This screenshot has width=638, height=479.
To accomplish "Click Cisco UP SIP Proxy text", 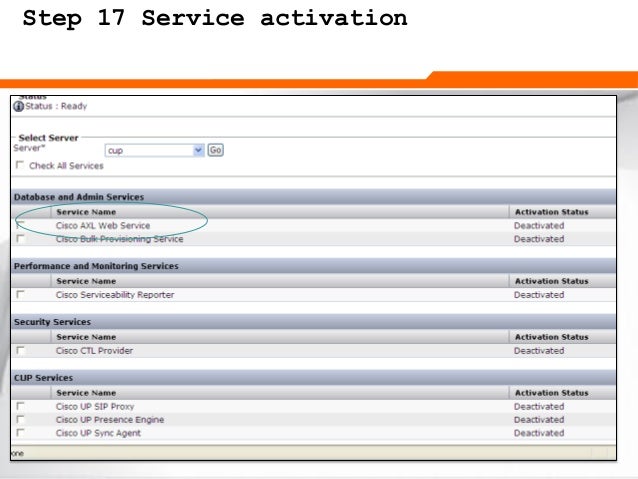I will (95, 407).
